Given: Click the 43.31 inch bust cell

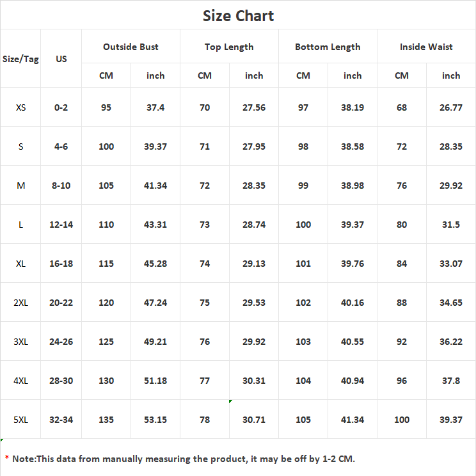Looking at the screenshot, I should point(155,225).
